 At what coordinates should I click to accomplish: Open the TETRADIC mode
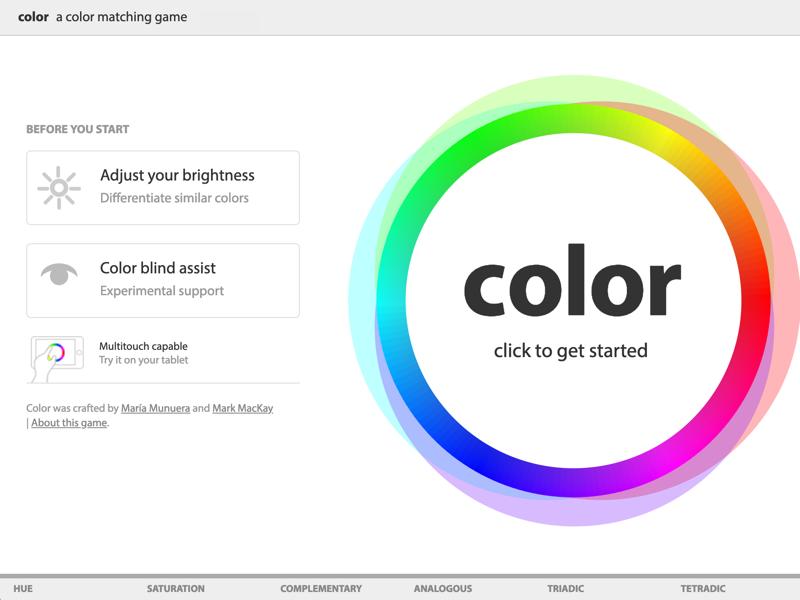coord(702,588)
